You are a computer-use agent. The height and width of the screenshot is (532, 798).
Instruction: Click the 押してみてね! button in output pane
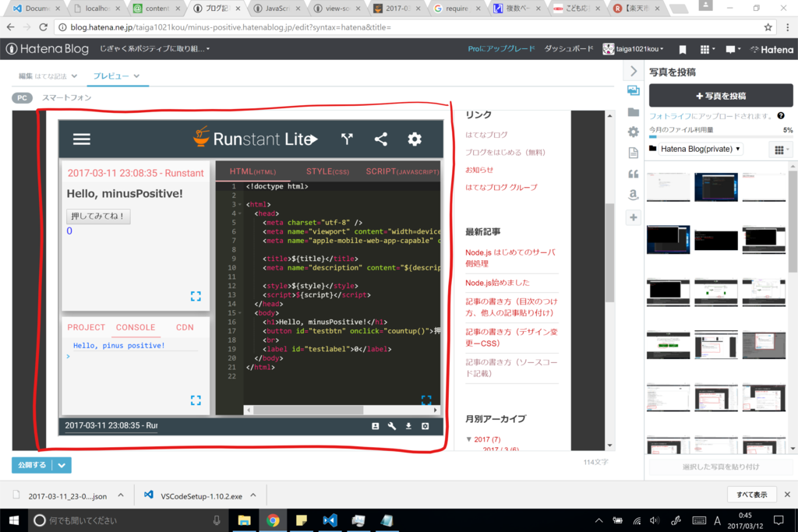coord(98,217)
